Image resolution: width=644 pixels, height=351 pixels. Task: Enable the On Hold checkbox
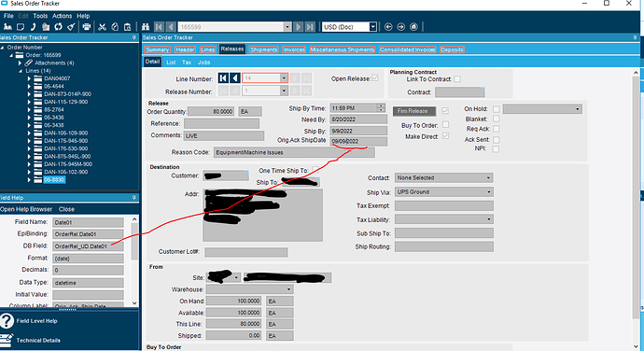point(497,109)
